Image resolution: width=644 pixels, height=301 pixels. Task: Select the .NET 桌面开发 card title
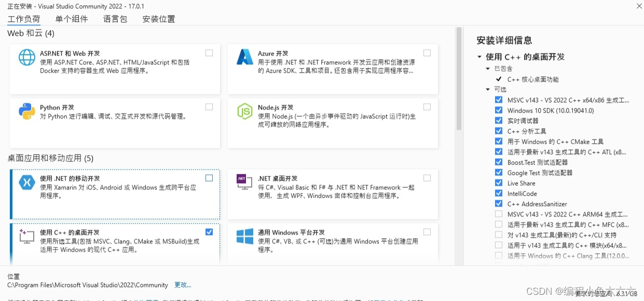(x=278, y=179)
